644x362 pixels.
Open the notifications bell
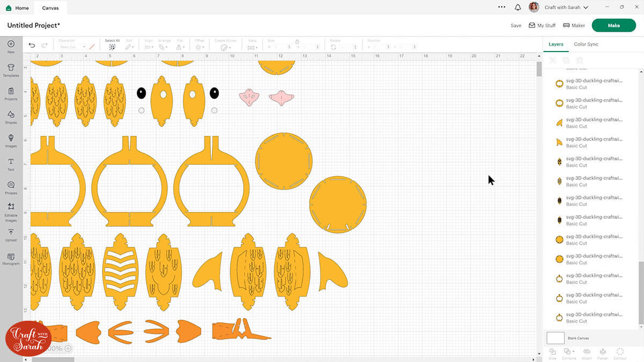pyautogui.click(x=517, y=8)
